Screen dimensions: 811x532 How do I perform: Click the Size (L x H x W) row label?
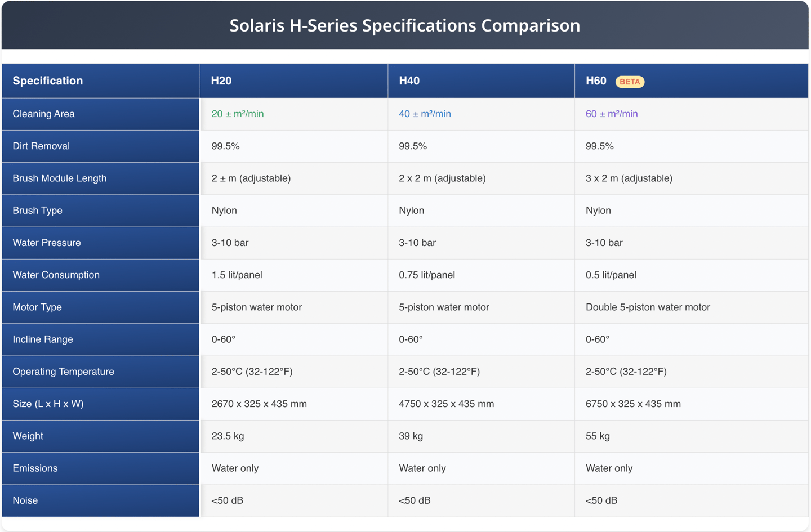point(48,404)
